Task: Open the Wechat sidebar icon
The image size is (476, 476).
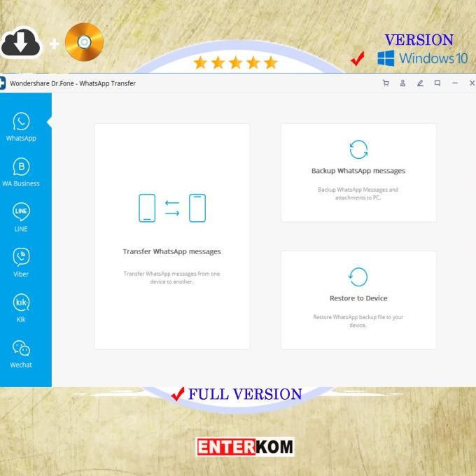Action: click(x=21, y=348)
